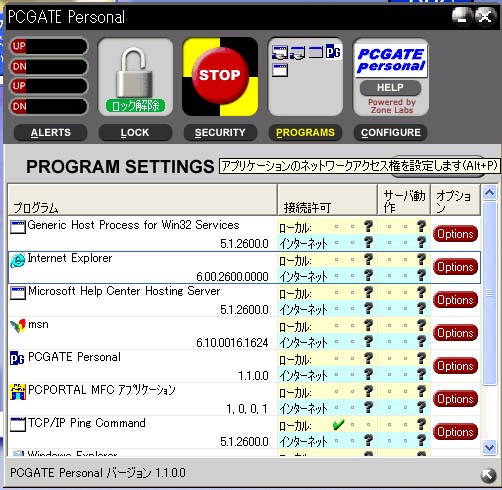Click the PCGATE Personal PG list icon

(17, 358)
